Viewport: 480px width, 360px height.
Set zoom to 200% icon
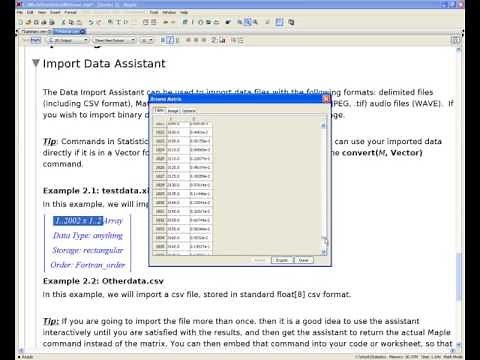[x=255, y=22]
